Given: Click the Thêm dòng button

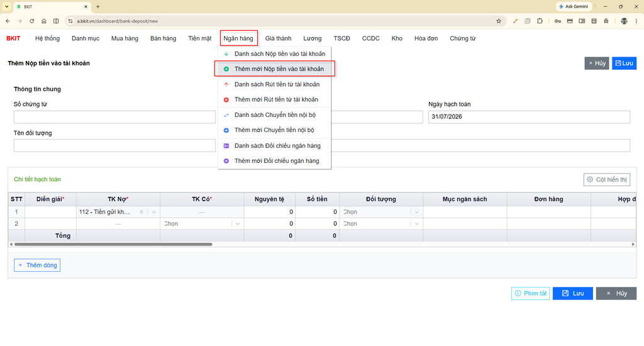Looking at the screenshot, I should pyautogui.click(x=37, y=265).
